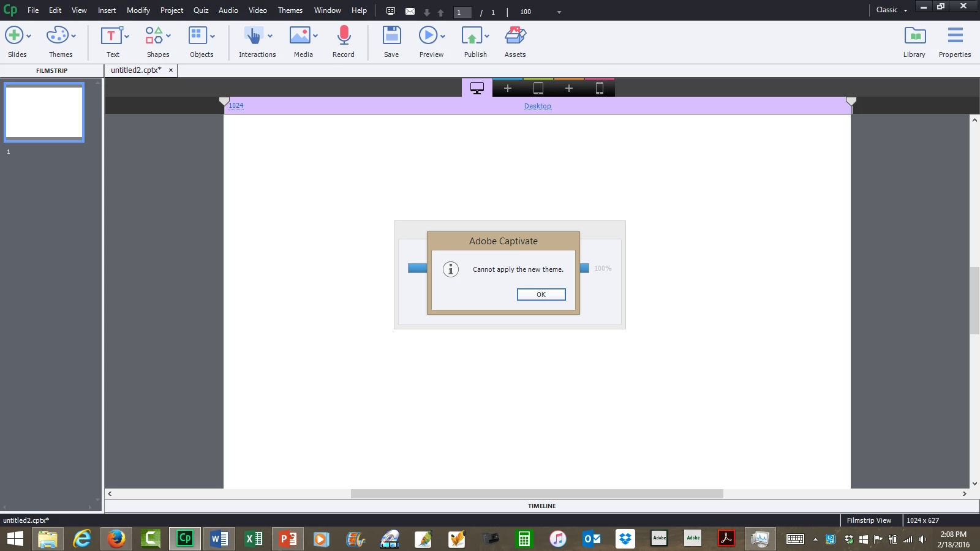The height and width of the screenshot is (551, 980).
Task: Expand the Text dropdown arrow
Action: (x=127, y=36)
